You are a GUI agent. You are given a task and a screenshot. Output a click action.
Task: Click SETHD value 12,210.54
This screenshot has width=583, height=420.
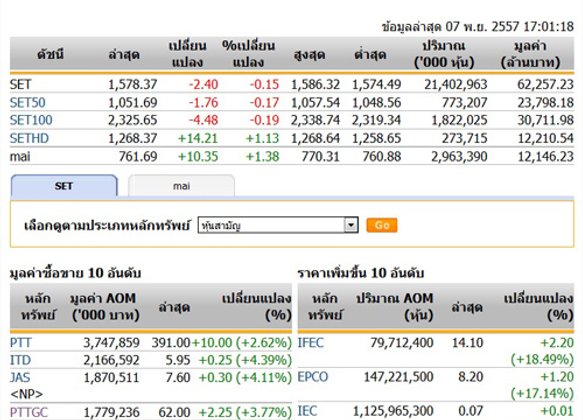[546, 138]
